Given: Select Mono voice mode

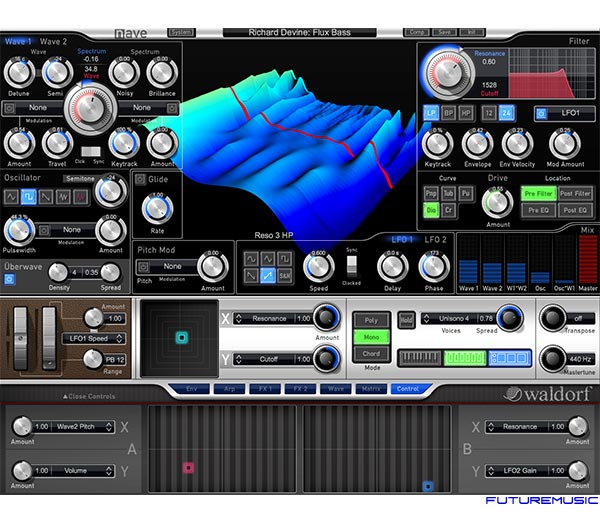Looking at the screenshot, I should 371,337.
